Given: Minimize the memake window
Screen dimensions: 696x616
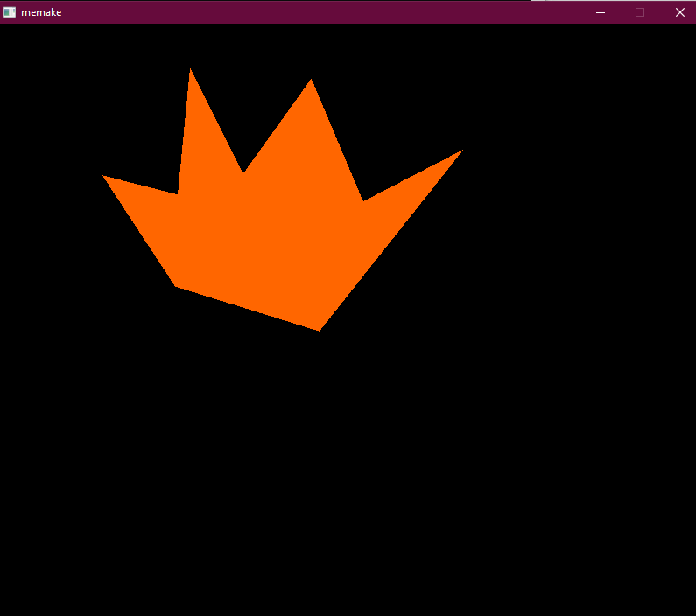Looking at the screenshot, I should pyautogui.click(x=601, y=12).
